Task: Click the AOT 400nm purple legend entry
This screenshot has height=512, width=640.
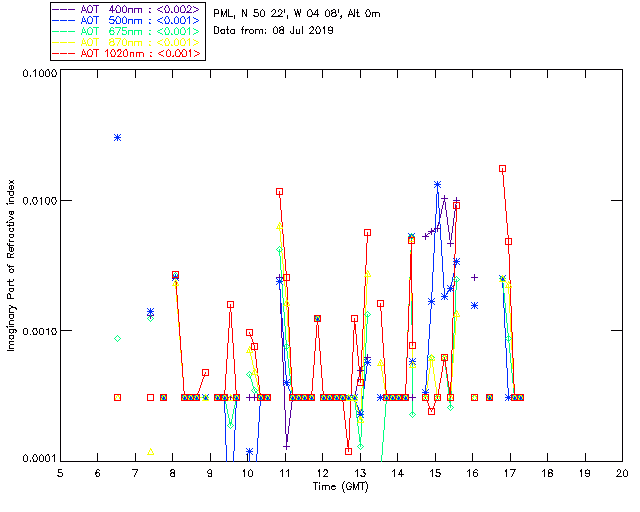Action: point(127,9)
